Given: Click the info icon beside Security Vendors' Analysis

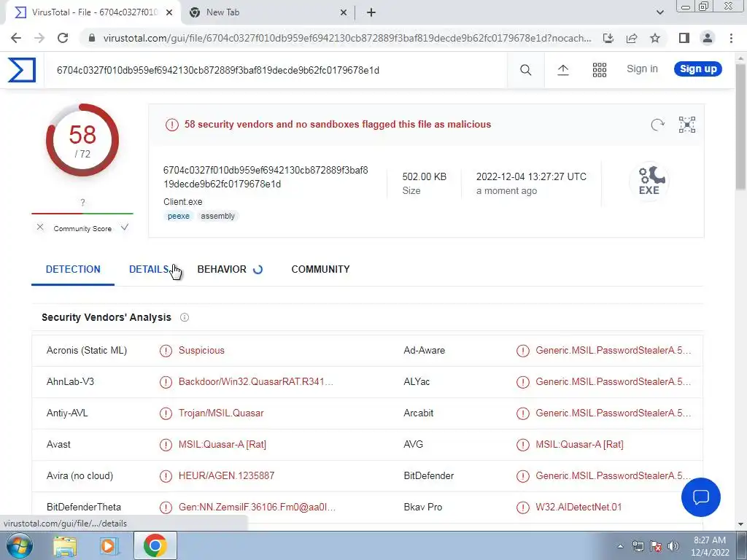Looking at the screenshot, I should coord(185,317).
